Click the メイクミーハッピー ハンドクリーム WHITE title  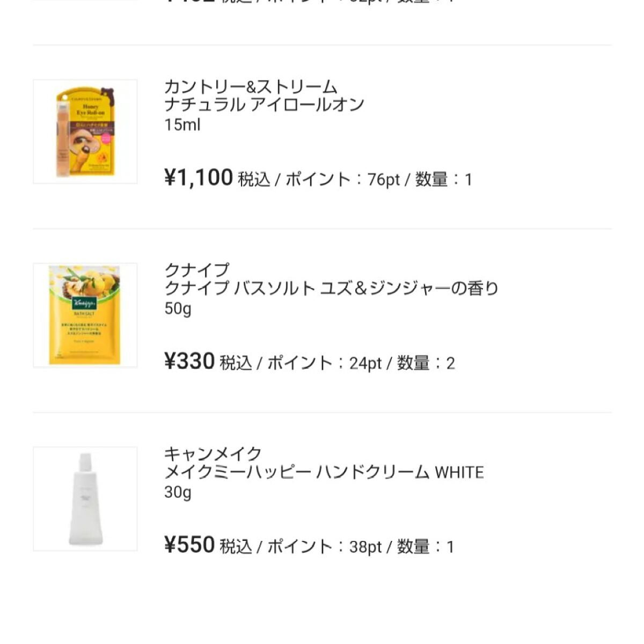point(324,472)
